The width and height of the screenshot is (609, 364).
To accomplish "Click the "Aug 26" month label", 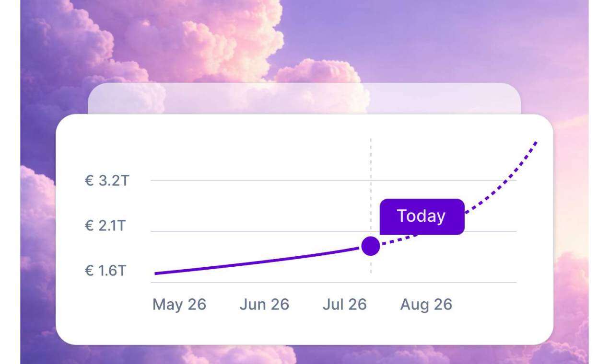I will click(x=426, y=305).
